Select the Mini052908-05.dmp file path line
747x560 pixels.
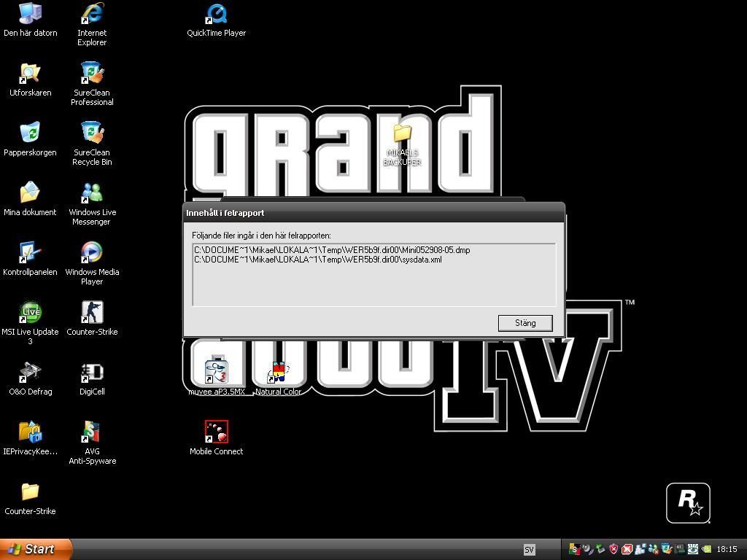tap(332, 250)
